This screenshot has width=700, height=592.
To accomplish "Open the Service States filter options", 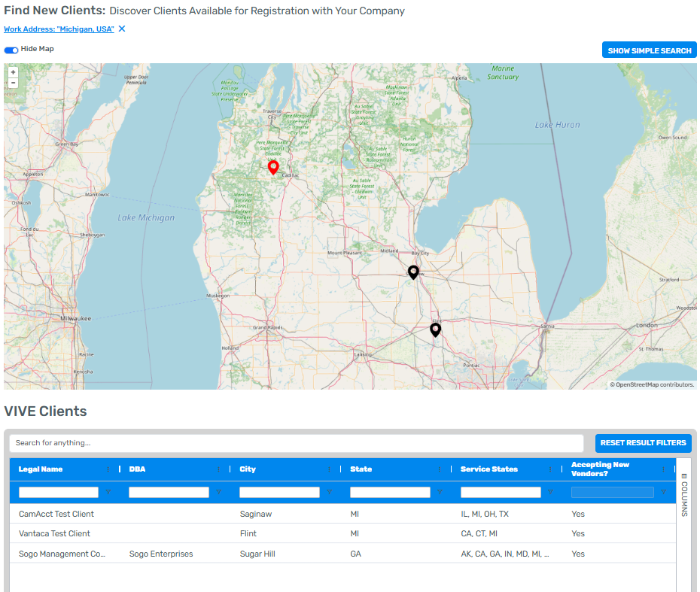I will (550, 492).
